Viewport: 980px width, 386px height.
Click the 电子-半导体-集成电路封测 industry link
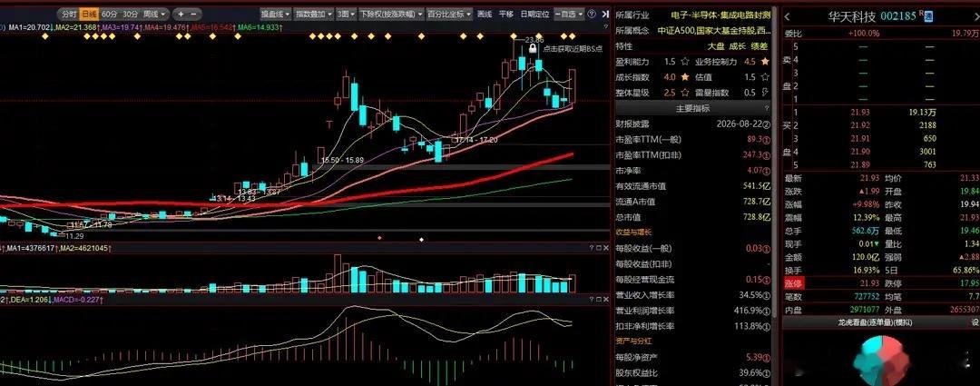(x=720, y=15)
